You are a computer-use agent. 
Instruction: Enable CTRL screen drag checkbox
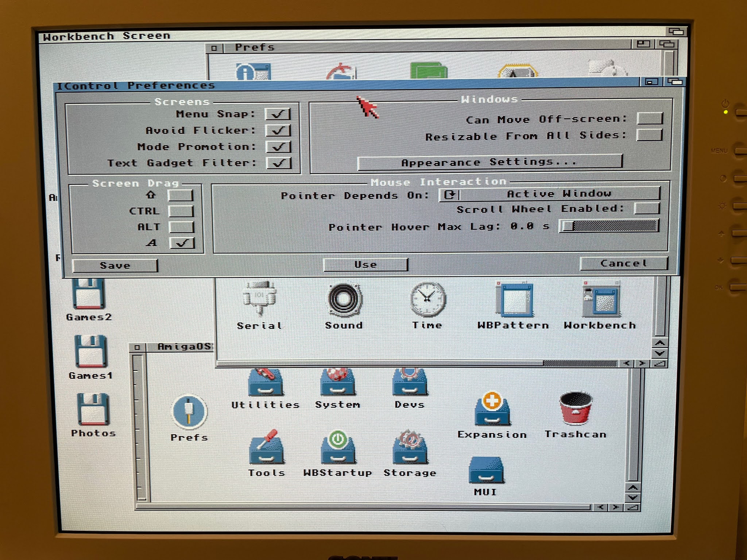[x=181, y=211]
